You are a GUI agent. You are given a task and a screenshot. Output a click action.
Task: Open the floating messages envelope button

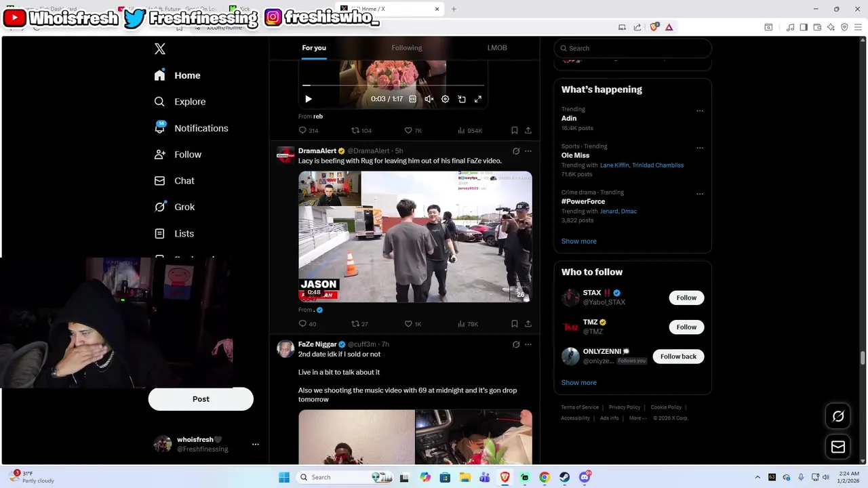(x=838, y=447)
